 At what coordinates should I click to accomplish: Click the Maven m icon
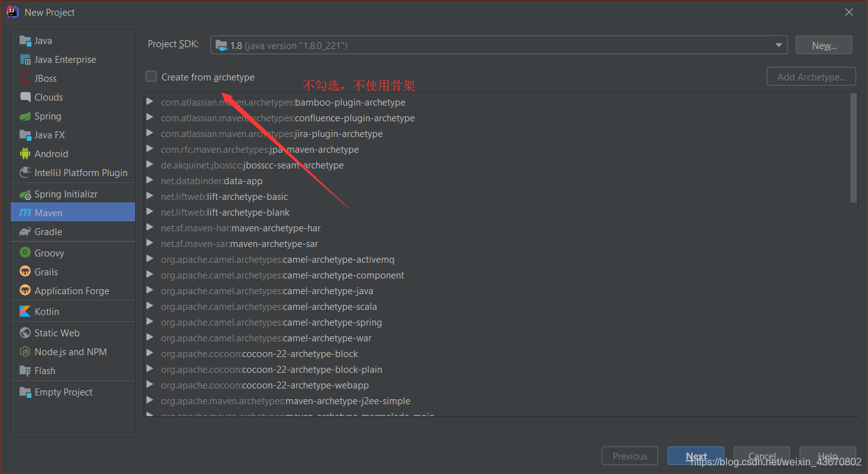pyautogui.click(x=25, y=213)
